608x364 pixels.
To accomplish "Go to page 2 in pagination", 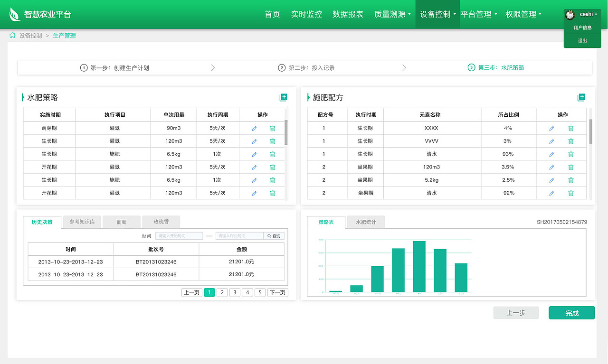I will click(222, 292).
